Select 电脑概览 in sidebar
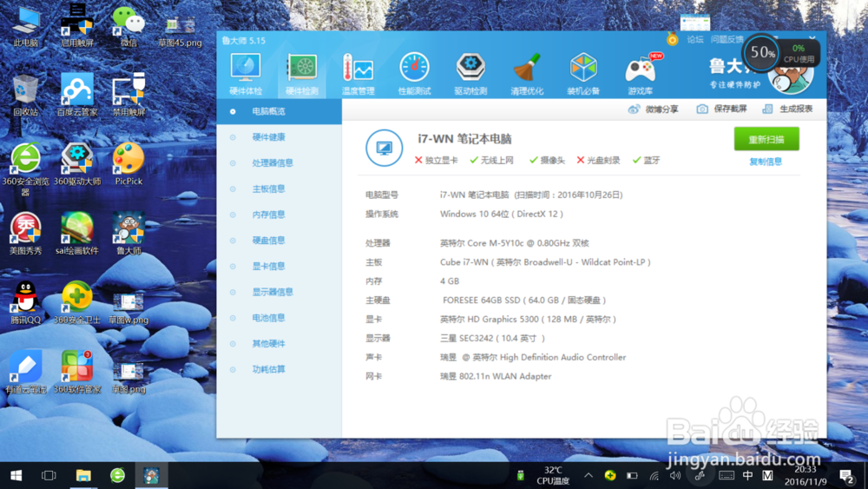The height and width of the screenshot is (489, 868). pos(279,111)
